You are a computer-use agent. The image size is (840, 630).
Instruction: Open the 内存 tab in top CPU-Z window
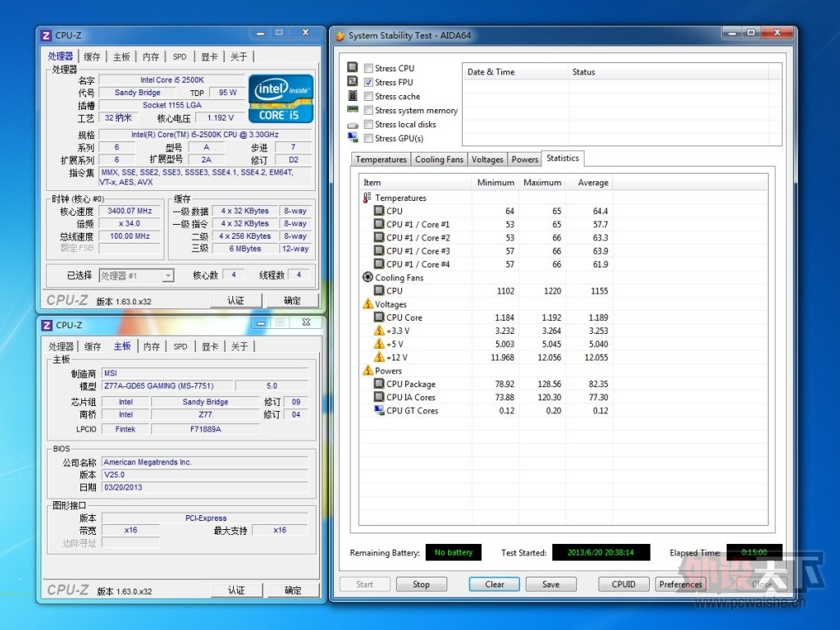point(151,57)
